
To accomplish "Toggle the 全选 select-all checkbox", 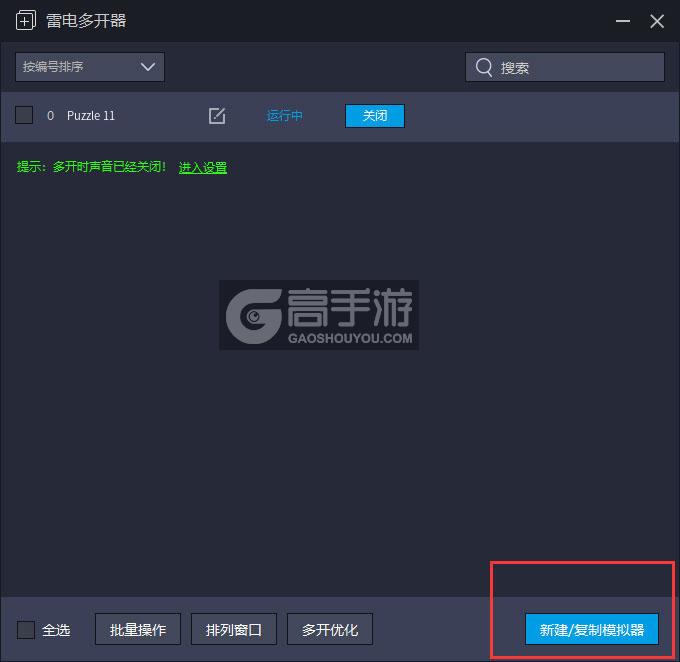I will pos(26,629).
